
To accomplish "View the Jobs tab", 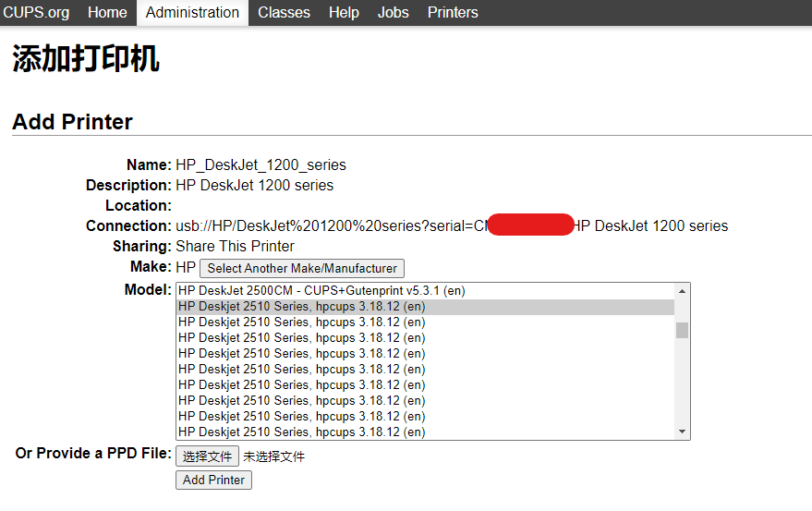I will (393, 12).
